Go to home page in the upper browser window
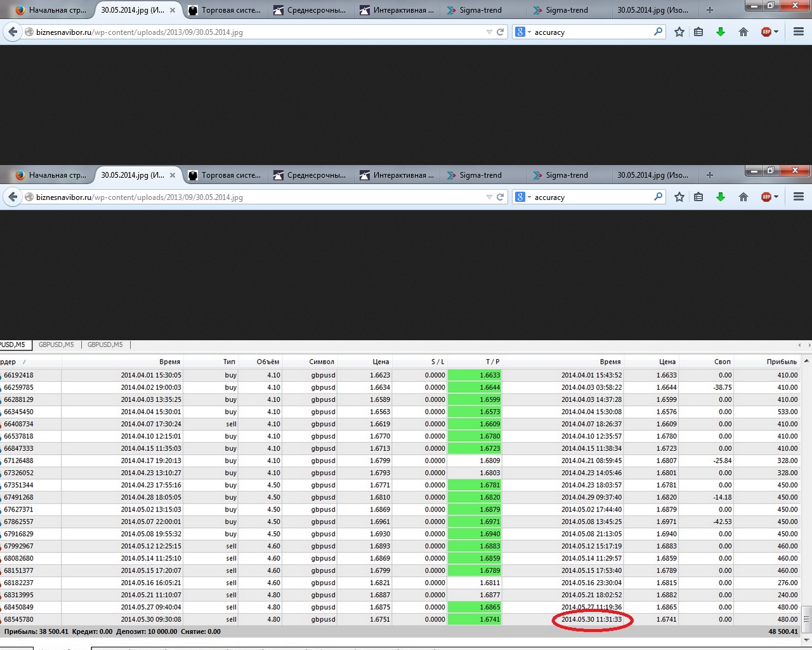812x650 pixels. click(743, 32)
